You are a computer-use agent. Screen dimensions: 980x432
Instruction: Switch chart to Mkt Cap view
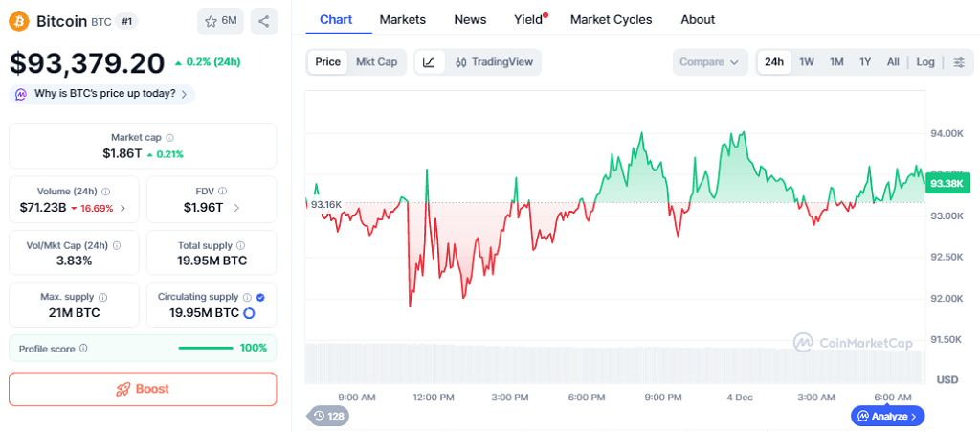coord(377,62)
